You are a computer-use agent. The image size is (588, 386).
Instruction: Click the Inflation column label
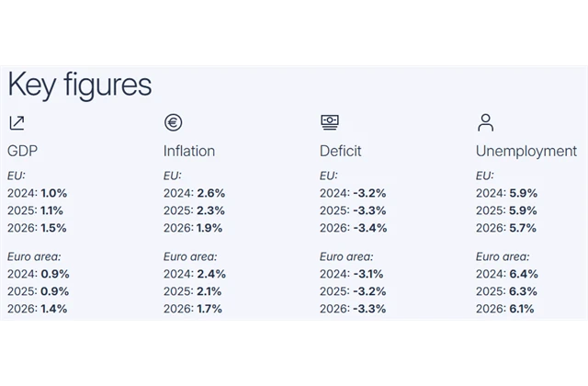(189, 151)
